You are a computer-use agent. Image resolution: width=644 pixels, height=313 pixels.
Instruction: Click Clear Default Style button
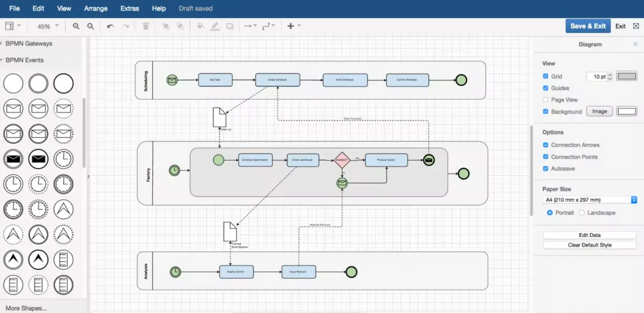pyautogui.click(x=590, y=245)
